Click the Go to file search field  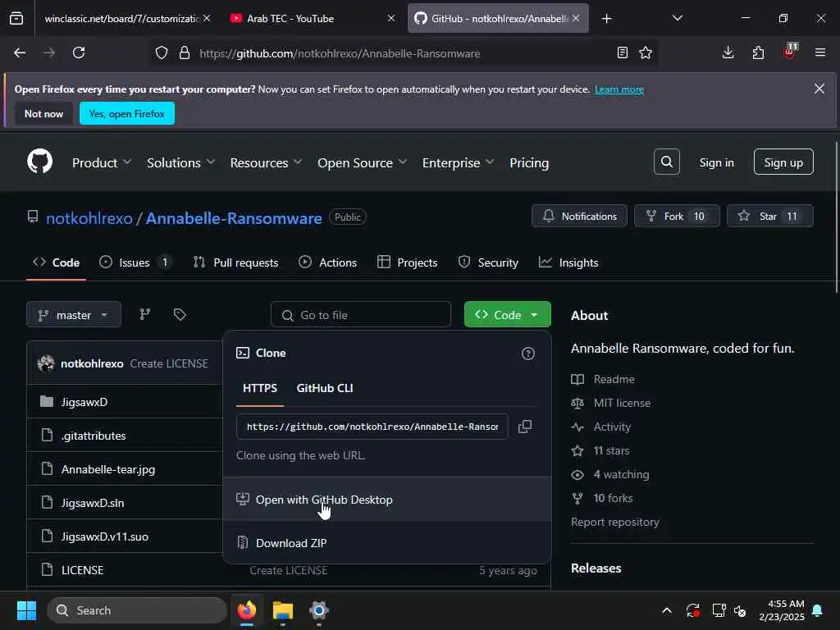tap(361, 314)
